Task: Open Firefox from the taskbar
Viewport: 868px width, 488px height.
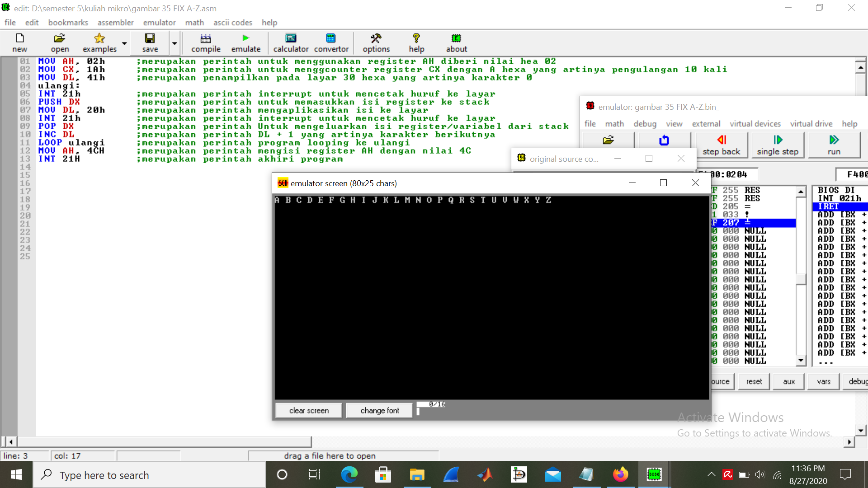Action: 620,475
